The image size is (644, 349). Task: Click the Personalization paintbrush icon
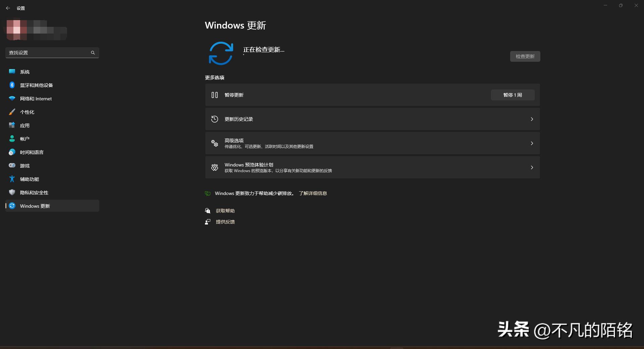pyautogui.click(x=12, y=112)
